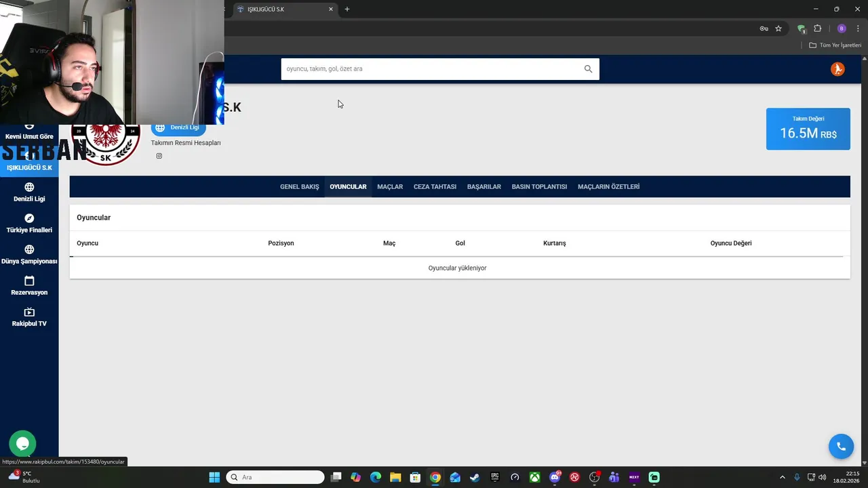Click the Gol column header
Image resolution: width=868 pixels, height=488 pixels.
tap(460, 243)
